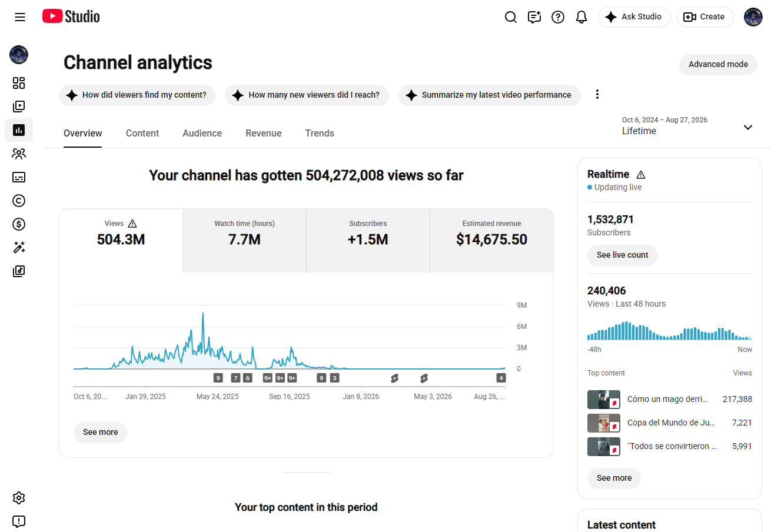Switch to the Revenue tab
The width and height of the screenshot is (771, 532).
click(x=264, y=134)
